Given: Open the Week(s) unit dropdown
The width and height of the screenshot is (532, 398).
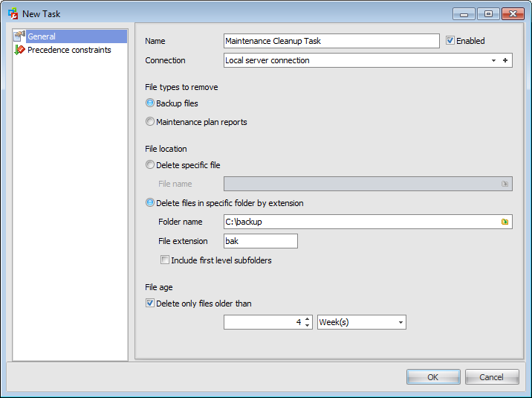Looking at the screenshot, I should click(x=400, y=322).
